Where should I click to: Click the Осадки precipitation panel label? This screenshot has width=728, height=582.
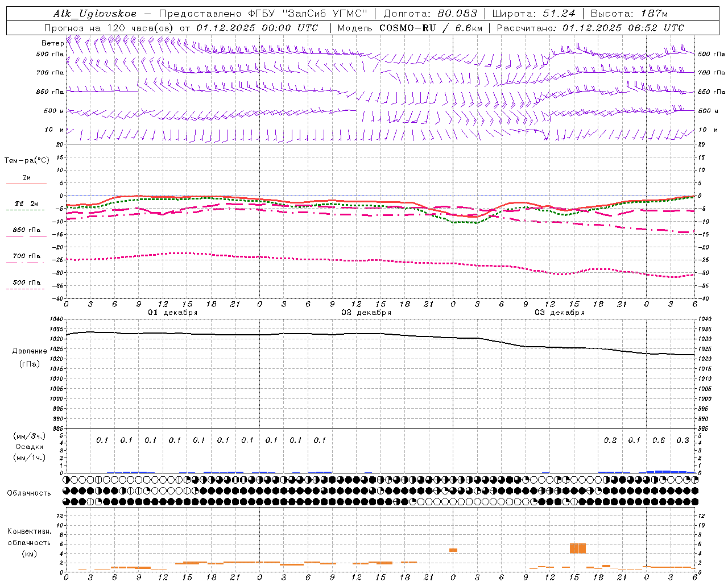click(29, 447)
